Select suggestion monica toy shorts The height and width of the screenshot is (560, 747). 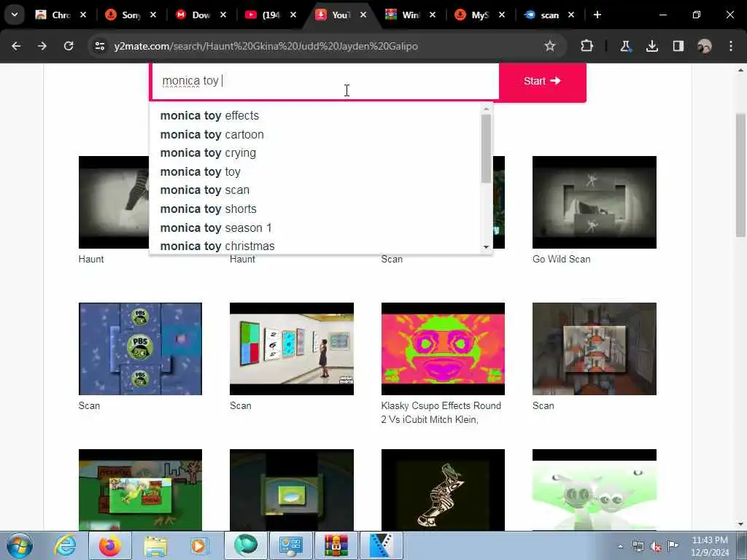tap(315, 209)
